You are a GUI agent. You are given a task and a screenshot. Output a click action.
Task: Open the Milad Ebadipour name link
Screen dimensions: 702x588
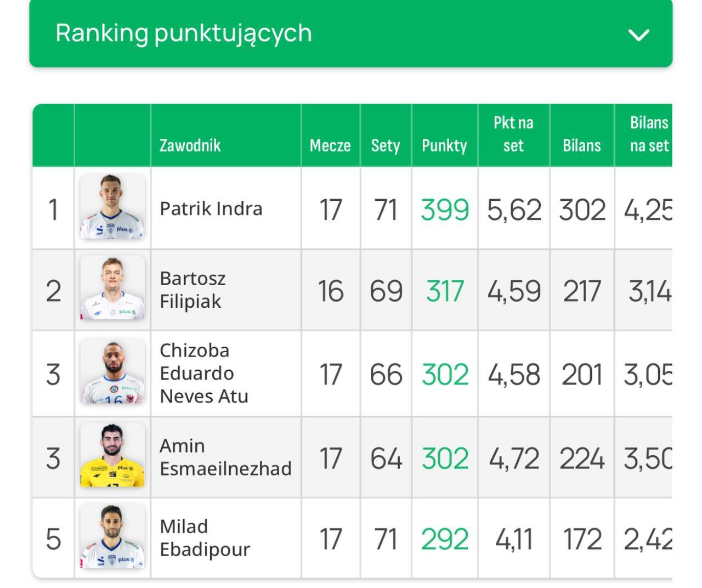tap(205, 538)
